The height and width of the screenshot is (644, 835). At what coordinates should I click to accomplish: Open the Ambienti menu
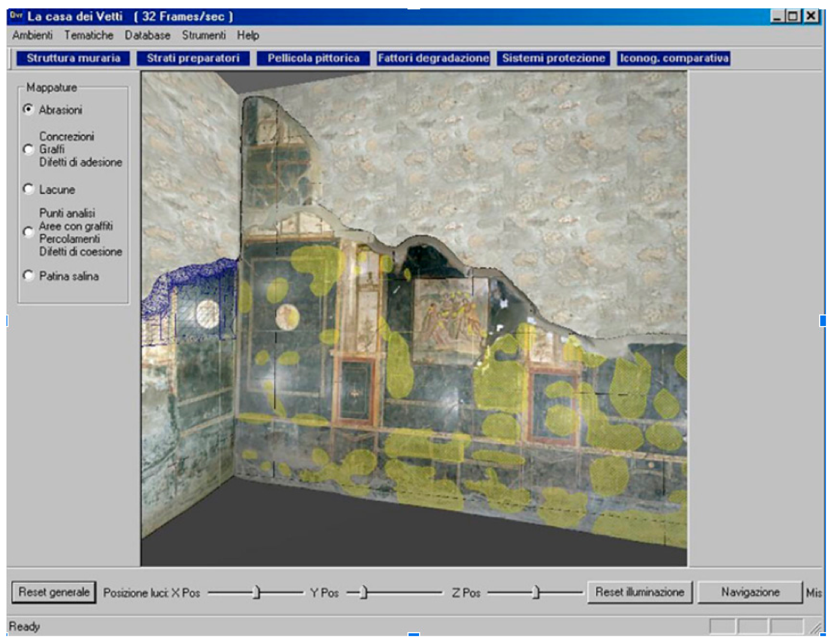point(32,35)
